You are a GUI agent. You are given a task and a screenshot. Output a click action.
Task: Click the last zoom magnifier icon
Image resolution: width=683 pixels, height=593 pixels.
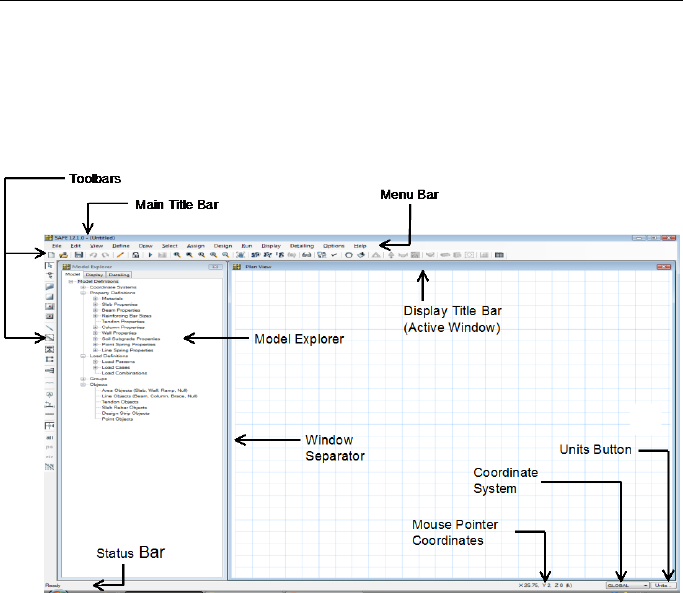tap(225, 255)
